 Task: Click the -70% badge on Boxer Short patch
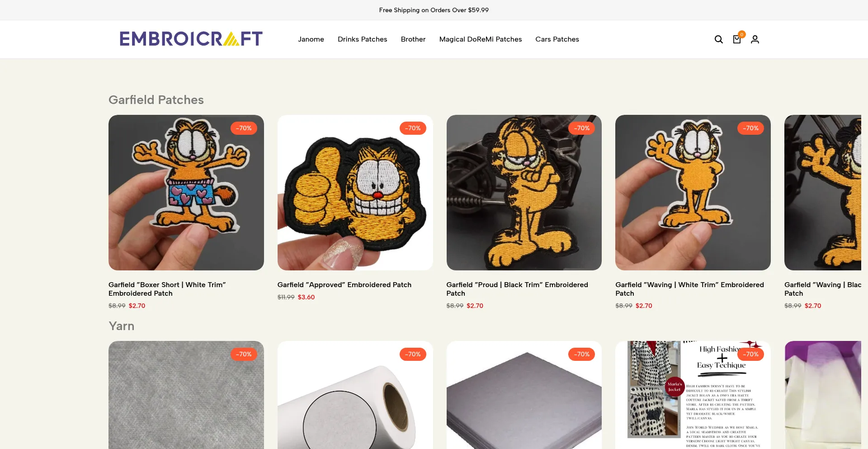244,128
